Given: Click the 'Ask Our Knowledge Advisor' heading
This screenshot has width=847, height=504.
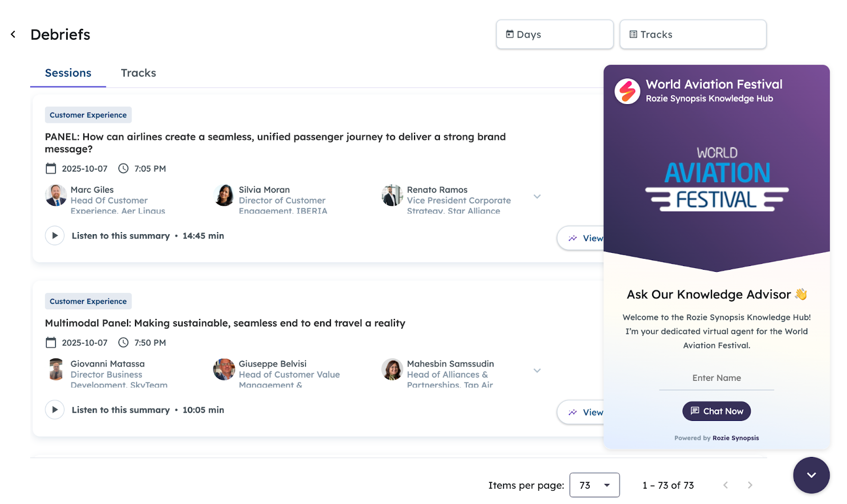Looking at the screenshot, I should tap(716, 295).
